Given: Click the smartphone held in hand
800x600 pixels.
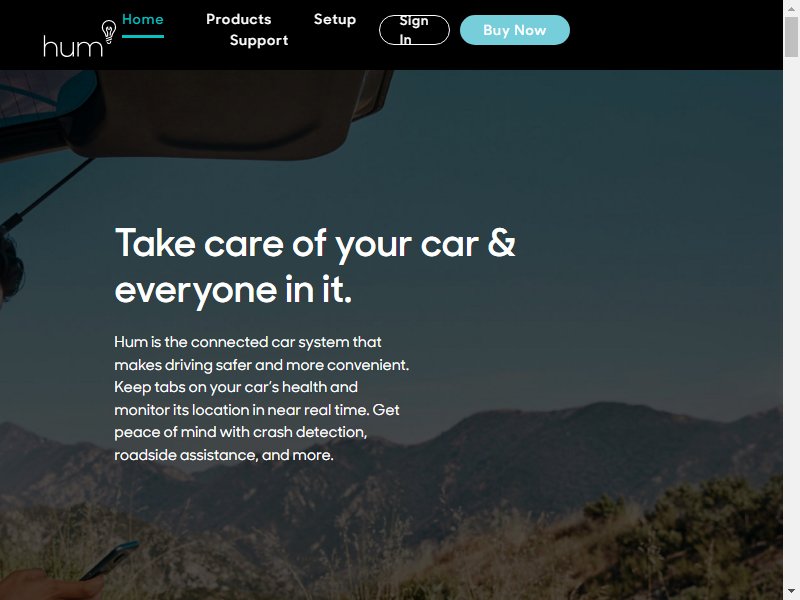Looking at the screenshot, I should (110, 559).
